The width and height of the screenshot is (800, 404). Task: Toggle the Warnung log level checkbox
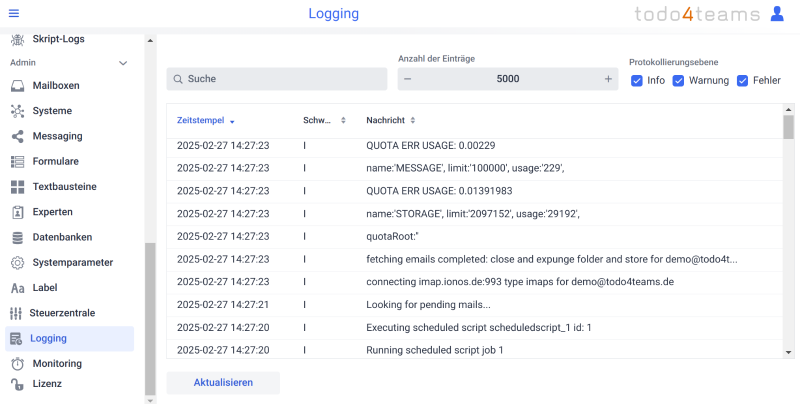678,81
